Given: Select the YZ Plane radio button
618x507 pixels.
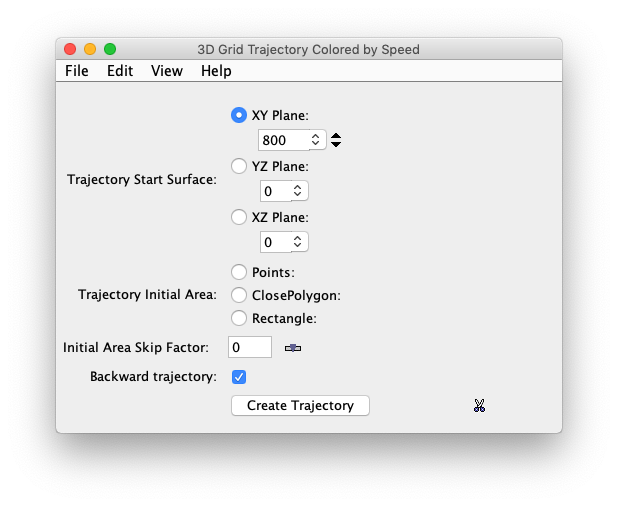Looking at the screenshot, I should [239, 166].
